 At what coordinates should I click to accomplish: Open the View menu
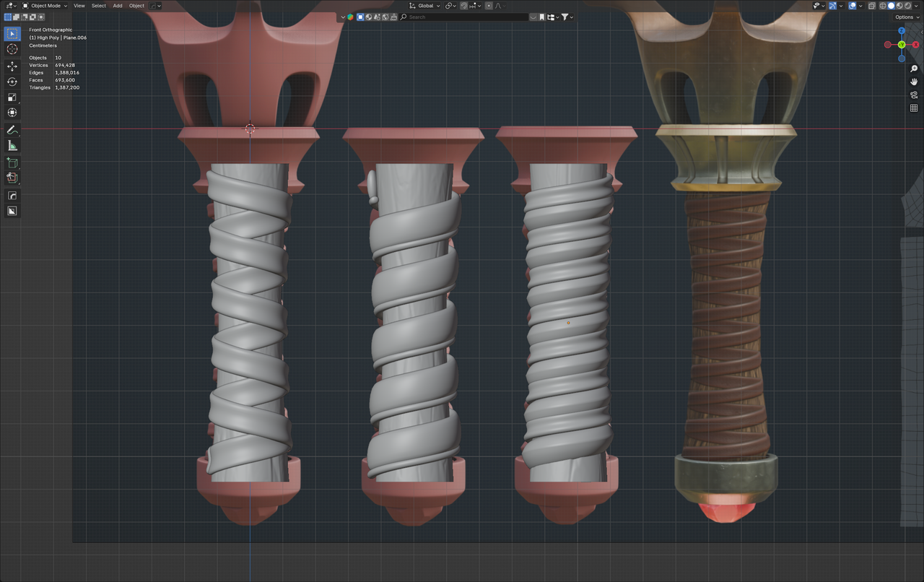tap(79, 6)
